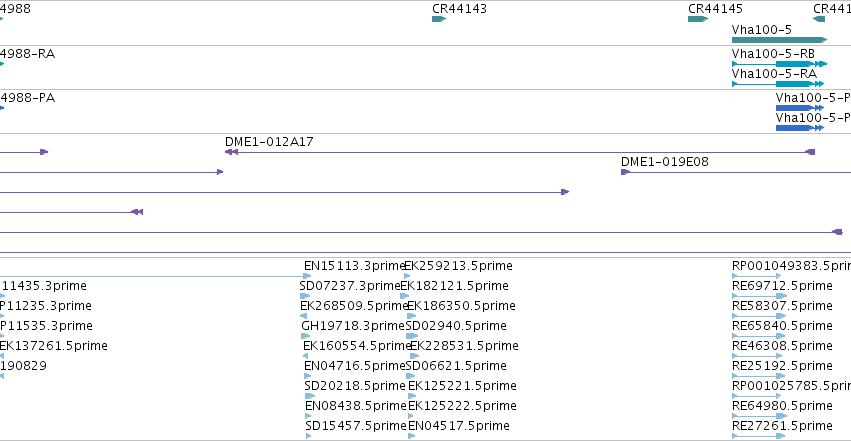Select the SD15457.5prime EST label
Viewport: 851px width, 441px height.
click(x=356, y=426)
